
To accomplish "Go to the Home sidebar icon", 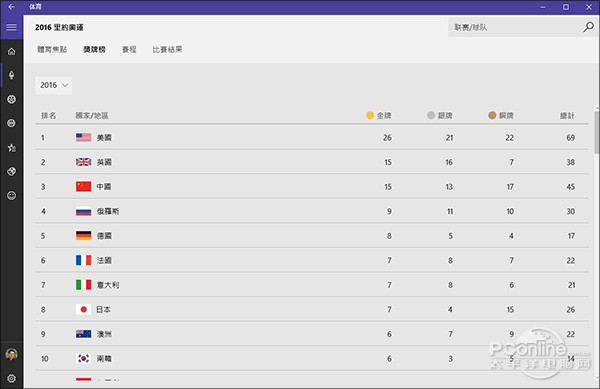I will (11, 51).
